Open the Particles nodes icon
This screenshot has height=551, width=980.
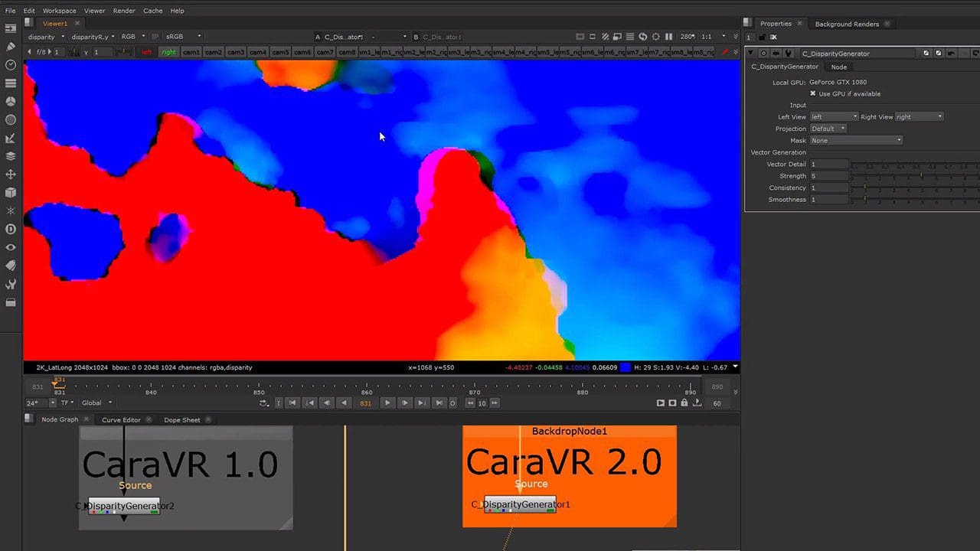11,210
